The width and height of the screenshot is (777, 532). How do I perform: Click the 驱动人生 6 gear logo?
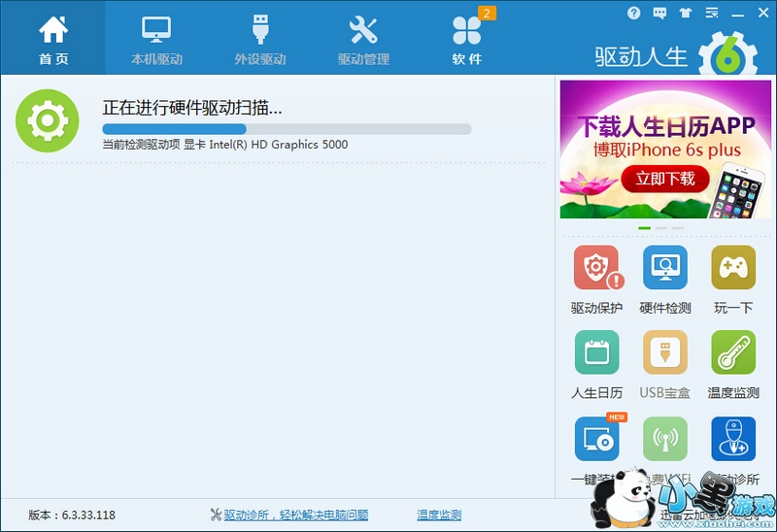pyautogui.click(x=727, y=54)
